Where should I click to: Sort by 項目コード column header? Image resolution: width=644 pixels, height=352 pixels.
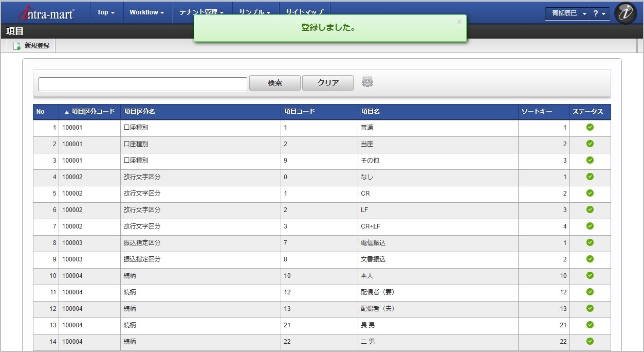tap(320, 112)
